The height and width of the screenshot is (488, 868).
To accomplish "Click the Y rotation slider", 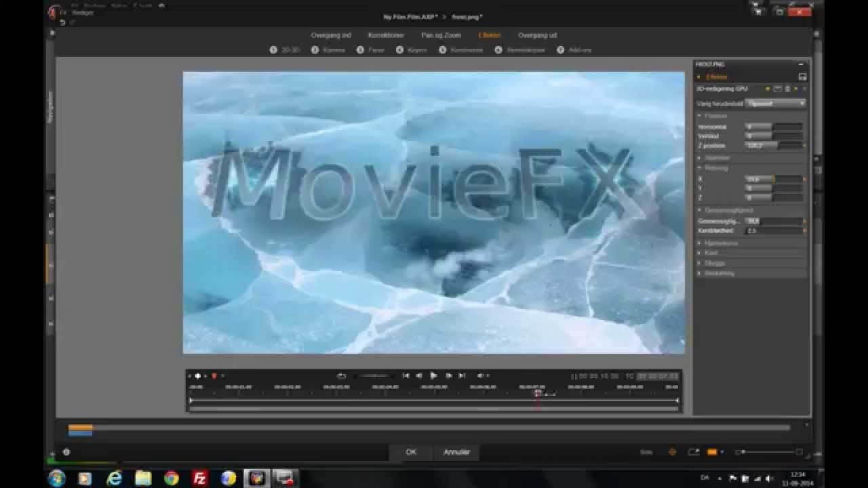I will [773, 188].
